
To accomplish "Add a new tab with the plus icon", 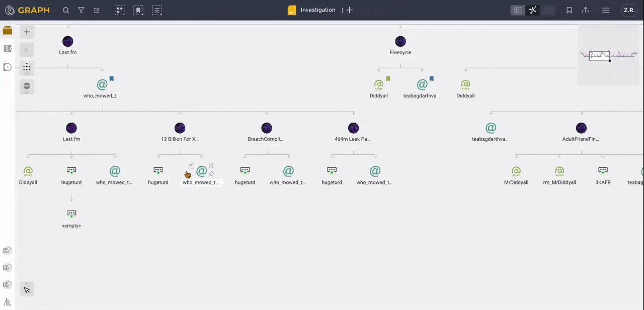I will click(x=350, y=10).
